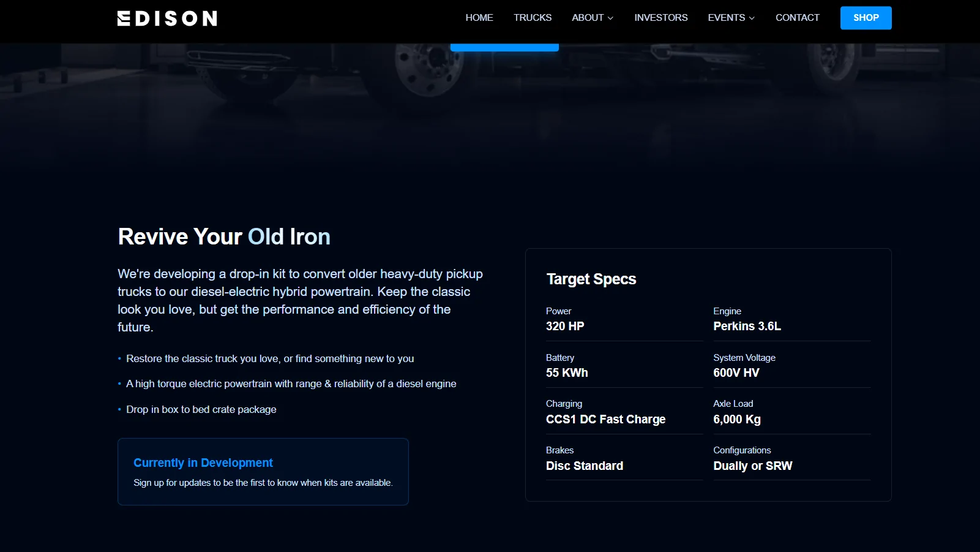The image size is (980, 552).
Task: Click the bullet about drop in box crate package
Action: [201, 409]
